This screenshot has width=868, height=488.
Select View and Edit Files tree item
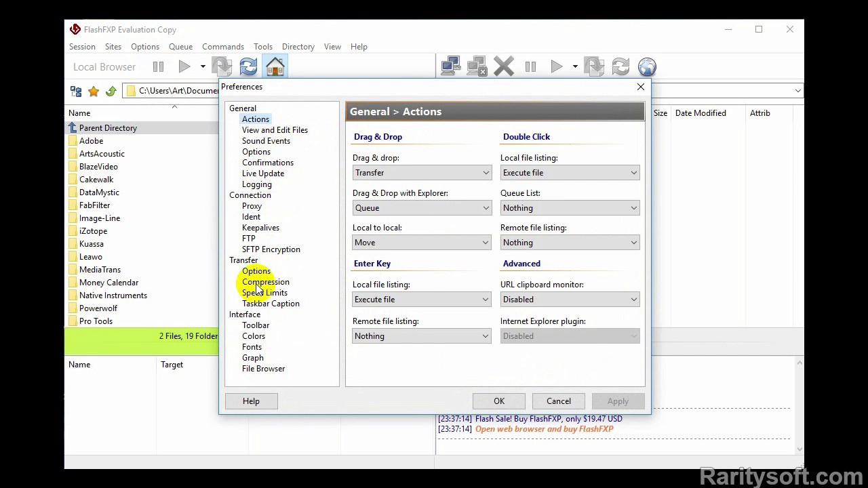coord(275,130)
